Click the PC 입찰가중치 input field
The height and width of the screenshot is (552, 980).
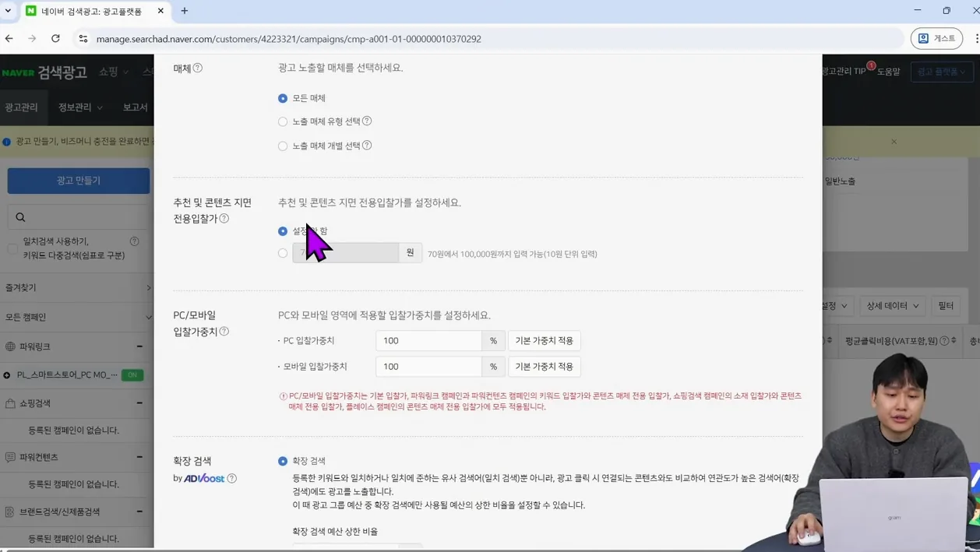pyautogui.click(x=428, y=340)
